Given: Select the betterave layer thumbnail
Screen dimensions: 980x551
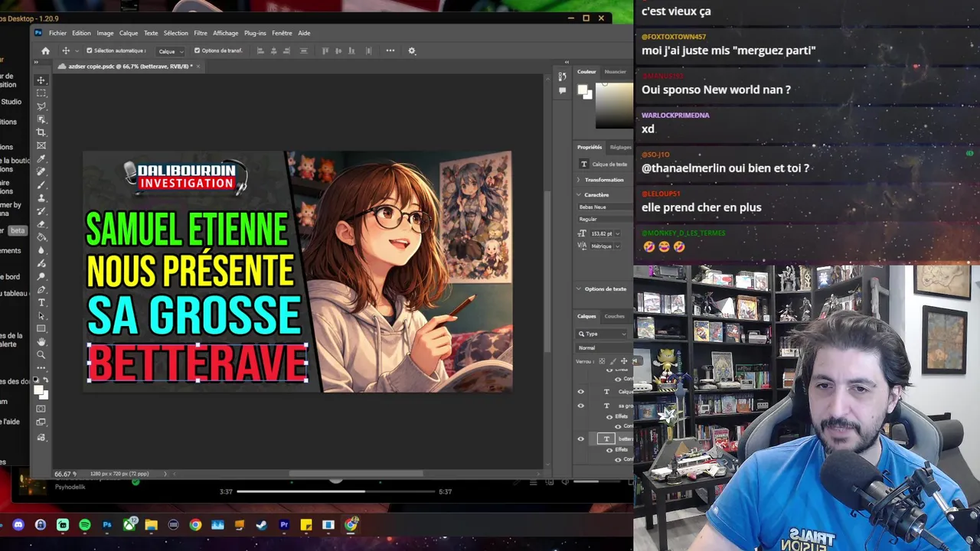Looking at the screenshot, I should pos(606,439).
